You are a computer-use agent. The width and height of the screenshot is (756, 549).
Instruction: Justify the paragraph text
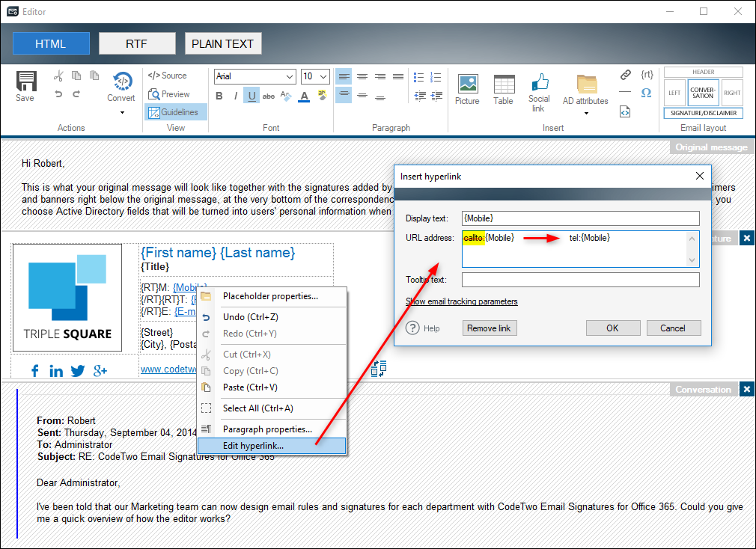tap(398, 76)
